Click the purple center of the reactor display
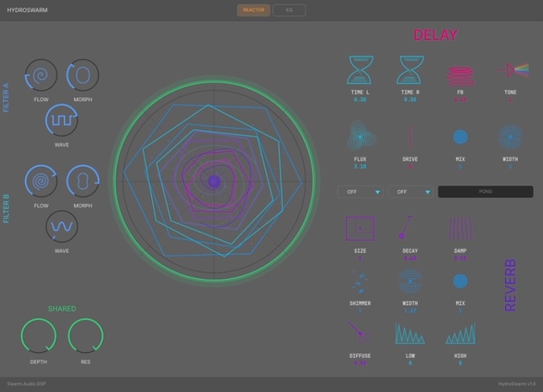Screen dimensions: 543x392 (x=214, y=182)
